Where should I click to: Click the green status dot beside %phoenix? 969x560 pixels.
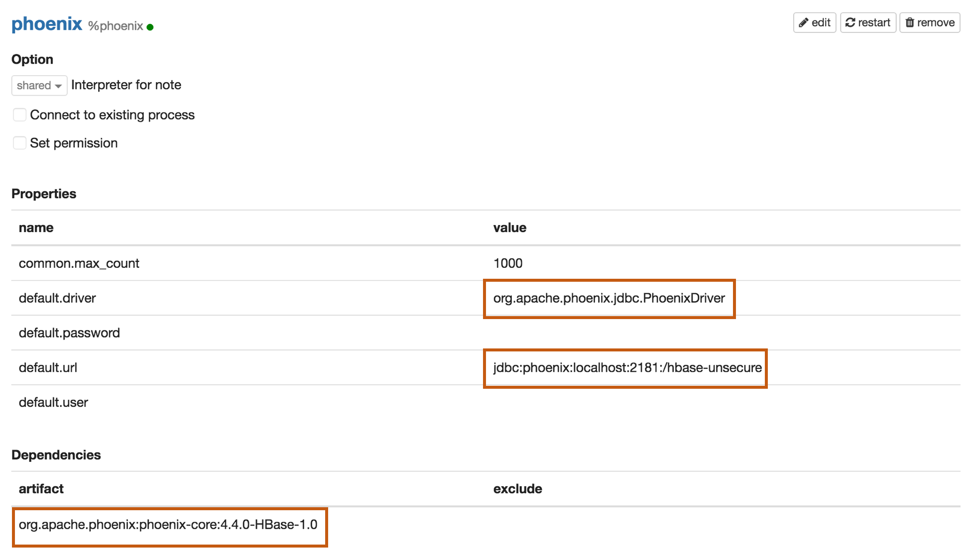coord(150,27)
